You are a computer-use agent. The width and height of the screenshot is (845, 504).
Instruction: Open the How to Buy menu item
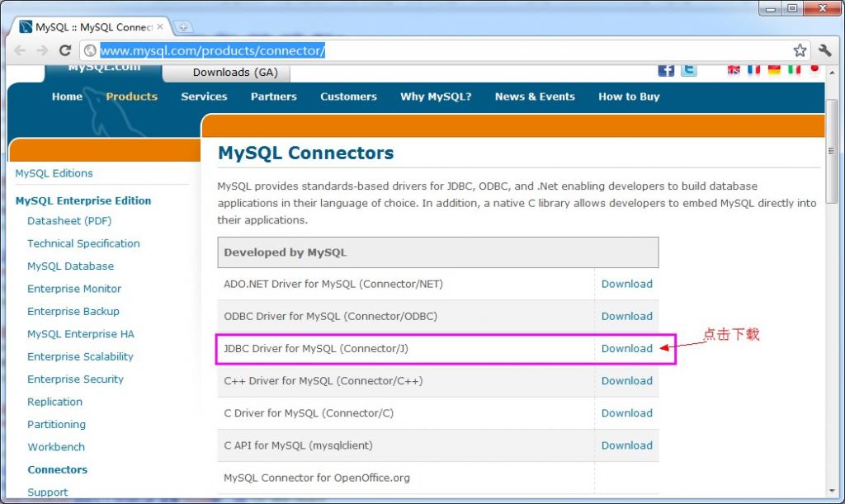click(629, 97)
